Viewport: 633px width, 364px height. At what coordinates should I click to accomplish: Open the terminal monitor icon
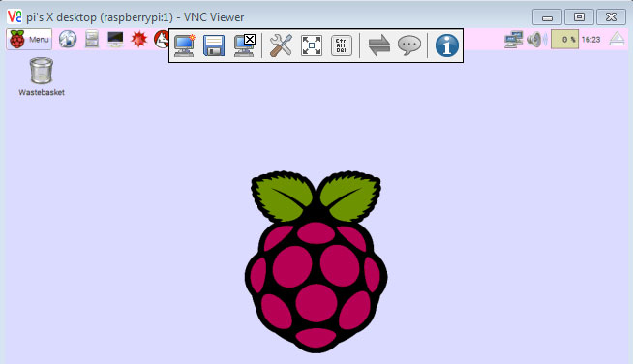(115, 39)
